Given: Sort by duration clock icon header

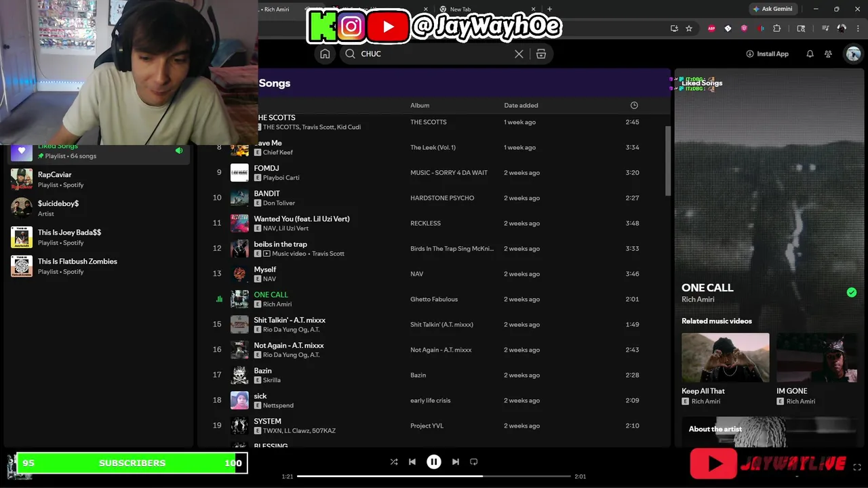Looking at the screenshot, I should (x=634, y=105).
